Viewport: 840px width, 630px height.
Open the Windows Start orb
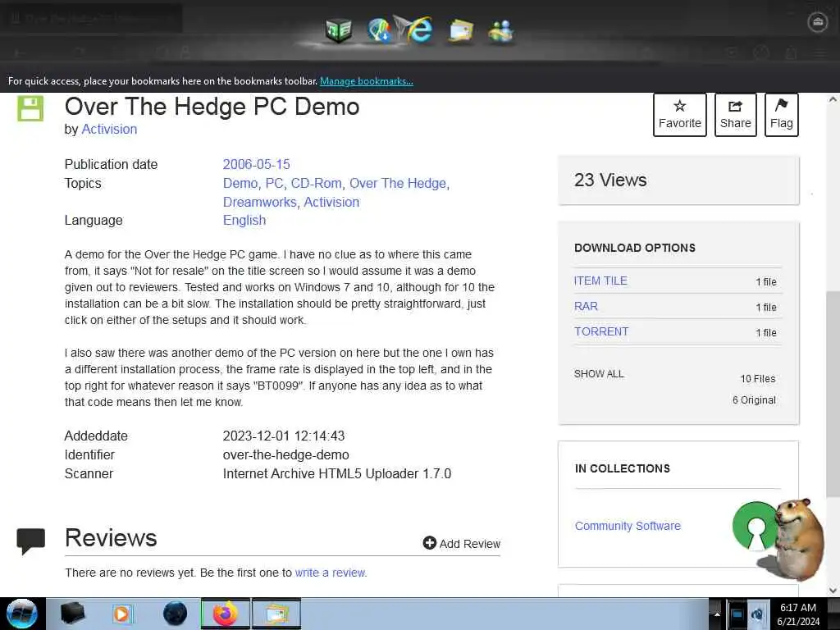point(22,614)
